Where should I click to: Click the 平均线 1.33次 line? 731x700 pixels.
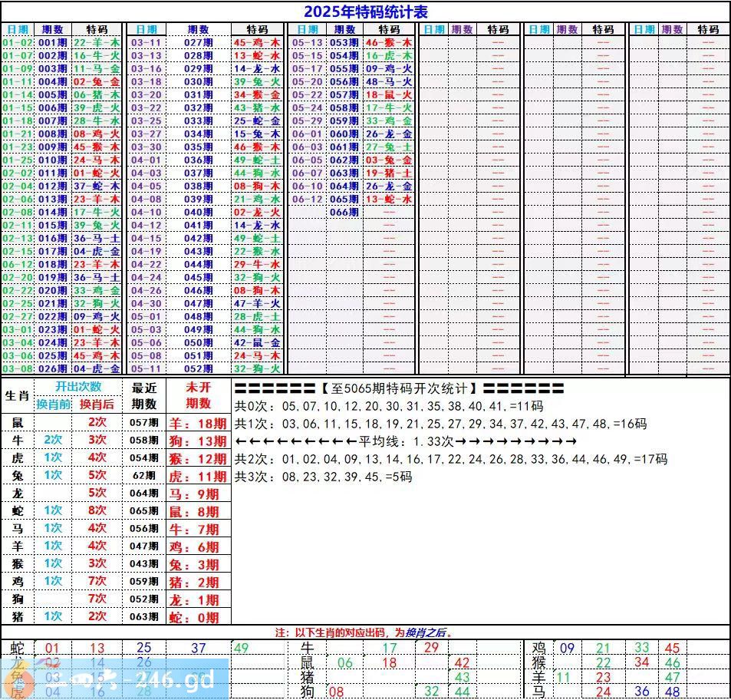(406, 441)
